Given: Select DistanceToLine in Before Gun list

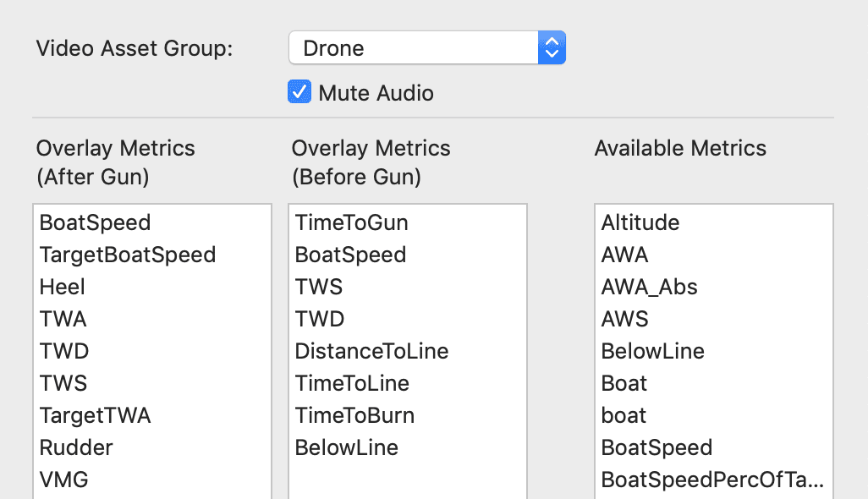Looking at the screenshot, I should pyautogui.click(x=408, y=351).
